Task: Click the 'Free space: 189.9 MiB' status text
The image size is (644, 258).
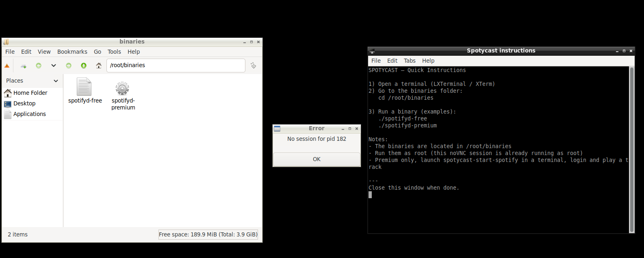Action: click(208, 234)
